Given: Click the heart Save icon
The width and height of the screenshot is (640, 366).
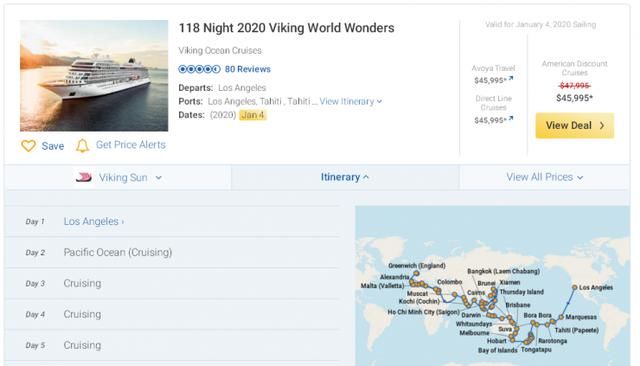Looking at the screenshot, I should tap(29, 146).
